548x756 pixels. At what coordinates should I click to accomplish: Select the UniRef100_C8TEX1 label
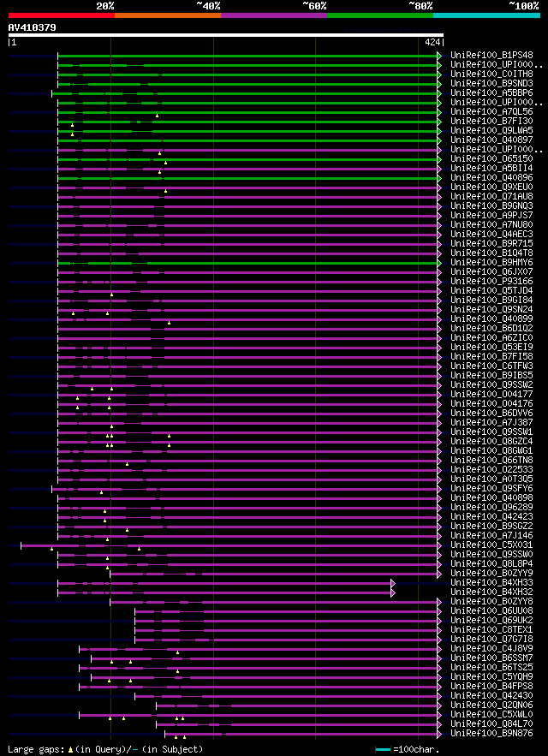coord(491,631)
